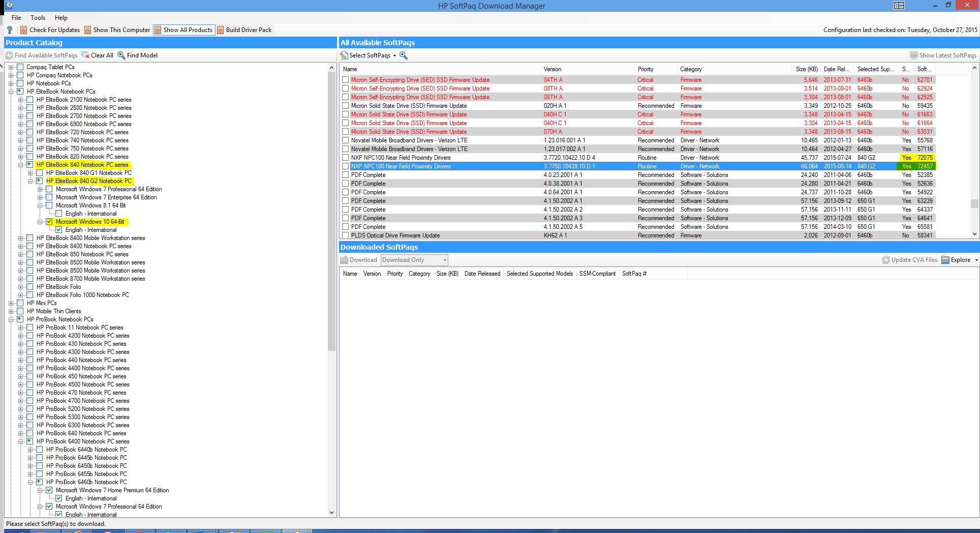Viewport: 980px width, 533px height.
Task: Click the Check For Updates icon
Action: point(23,30)
